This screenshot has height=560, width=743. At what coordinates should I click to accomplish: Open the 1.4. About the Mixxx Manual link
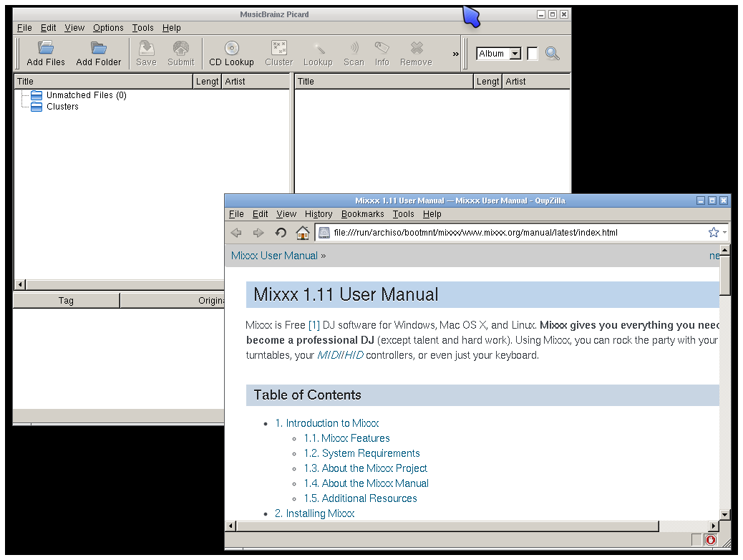click(x=366, y=483)
